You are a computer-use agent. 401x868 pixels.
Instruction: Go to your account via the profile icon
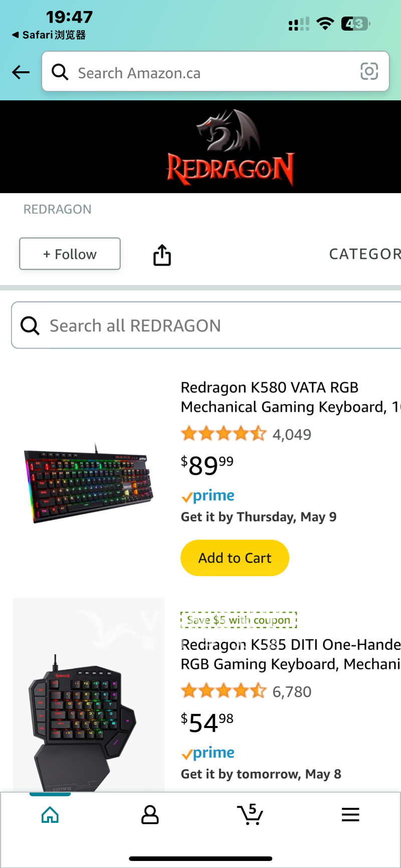tap(150, 814)
